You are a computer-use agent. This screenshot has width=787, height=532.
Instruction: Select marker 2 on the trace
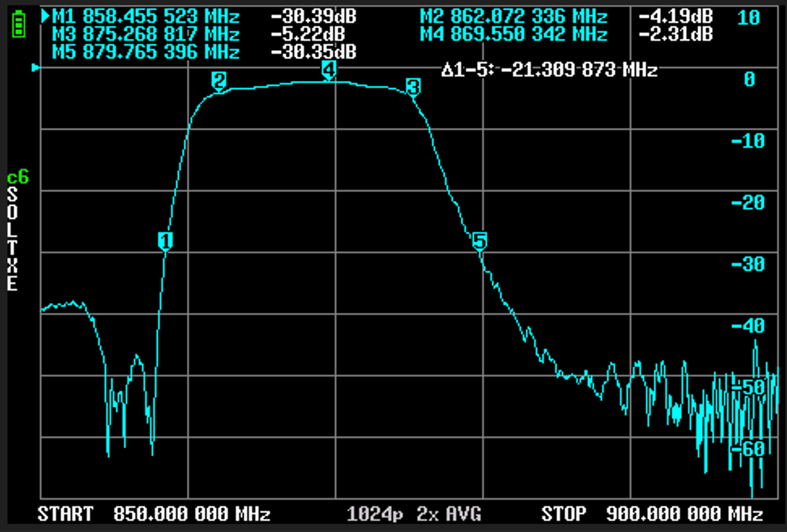click(219, 81)
